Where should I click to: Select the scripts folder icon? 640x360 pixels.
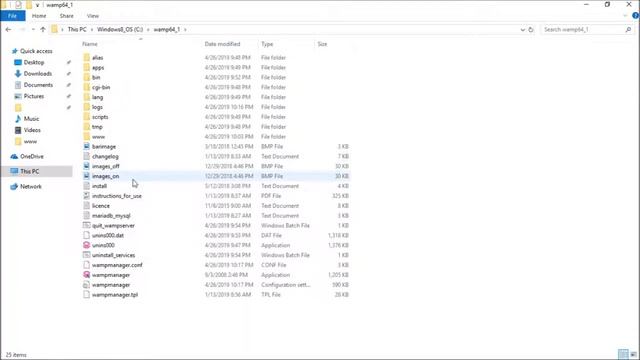(87, 117)
